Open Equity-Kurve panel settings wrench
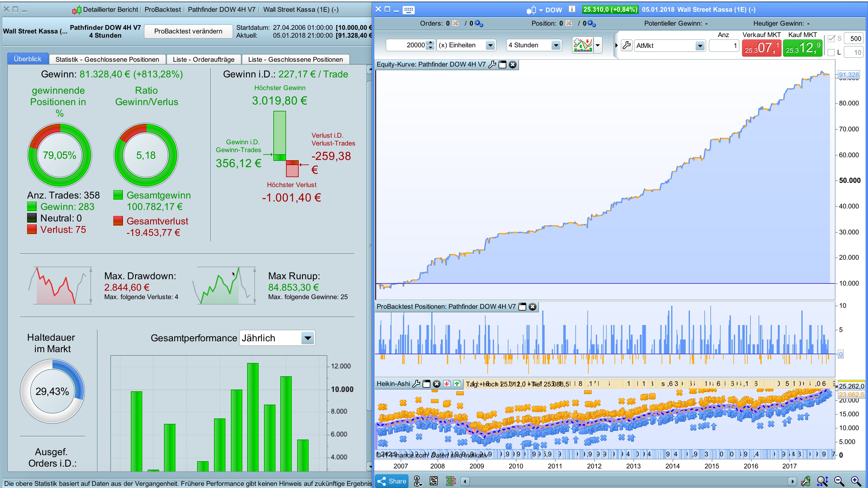868x488 pixels. (x=492, y=64)
